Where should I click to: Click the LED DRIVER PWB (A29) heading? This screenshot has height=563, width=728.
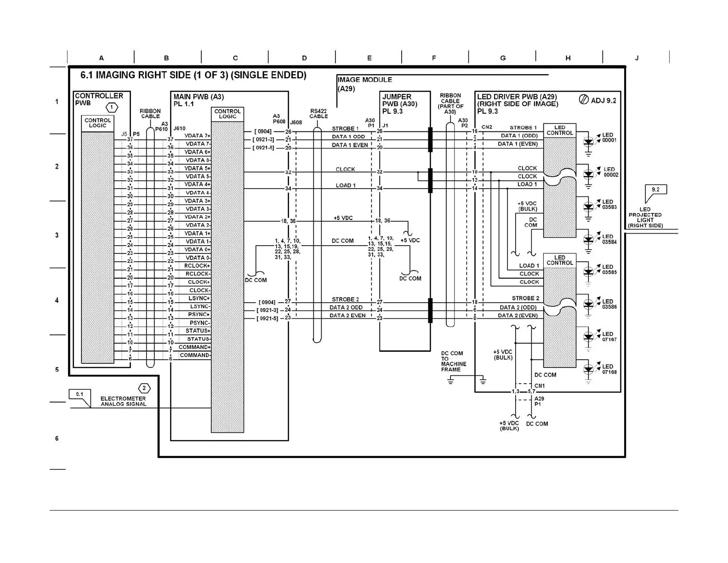coord(518,104)
